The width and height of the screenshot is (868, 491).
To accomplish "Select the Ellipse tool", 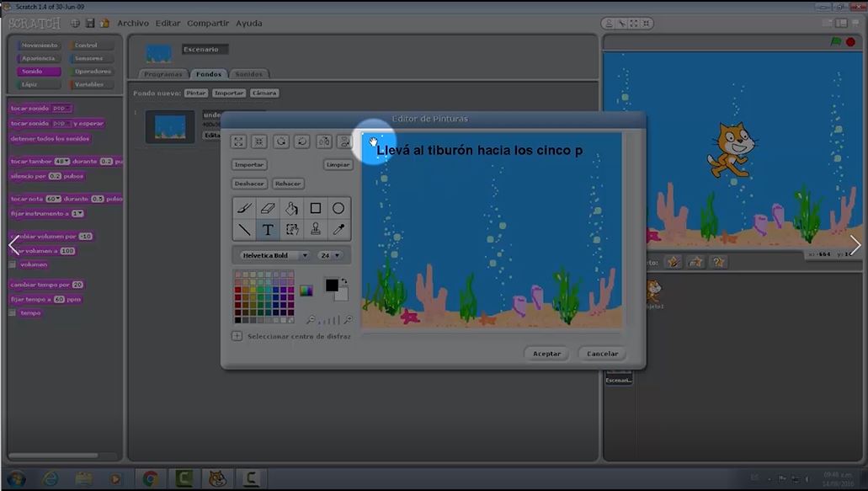I will pos(338,208).
